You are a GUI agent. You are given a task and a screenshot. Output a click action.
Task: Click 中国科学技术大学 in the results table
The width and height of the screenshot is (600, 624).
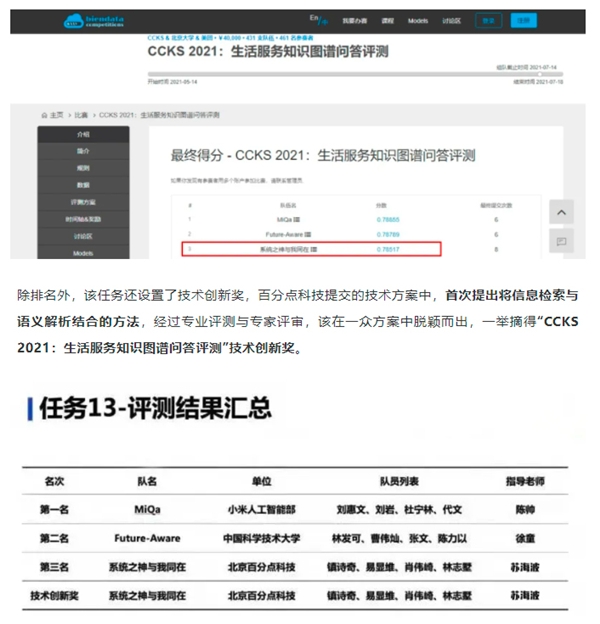coord(261,539)
